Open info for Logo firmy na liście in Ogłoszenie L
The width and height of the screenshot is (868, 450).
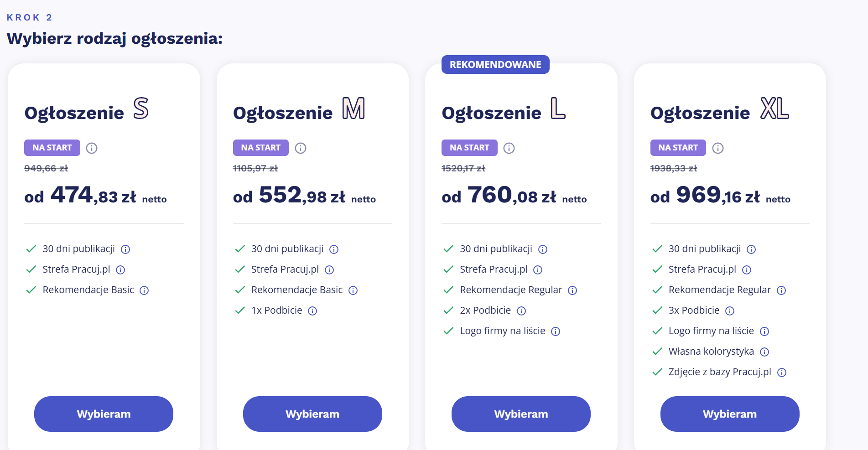[x=556, y=331]
